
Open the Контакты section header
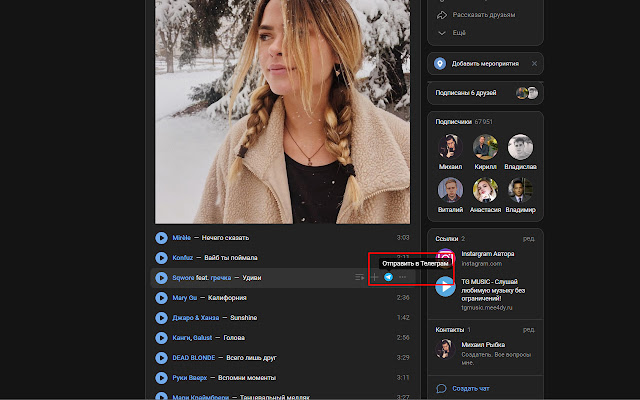tap(450, 329)
